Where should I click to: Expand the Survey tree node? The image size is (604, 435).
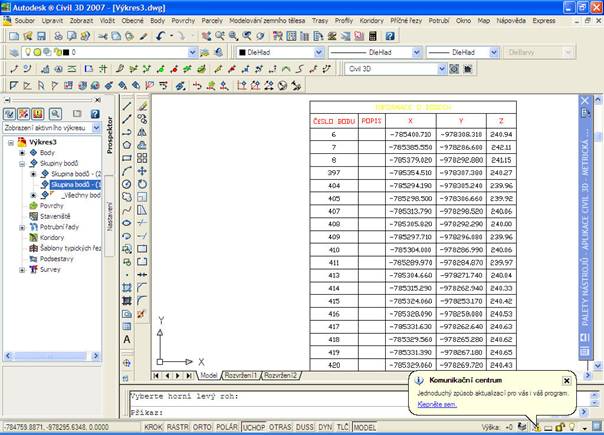[x=22, y=270]
